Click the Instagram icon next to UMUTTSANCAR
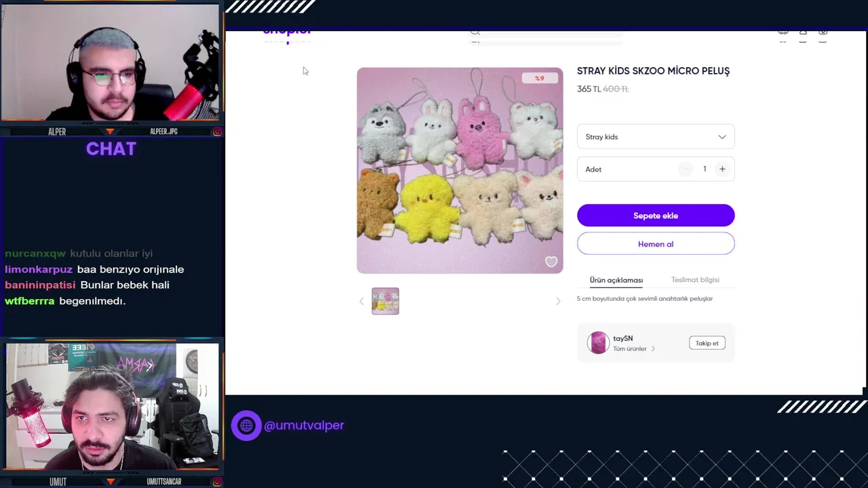Screen dimensions: 868x488 [217, 482]
